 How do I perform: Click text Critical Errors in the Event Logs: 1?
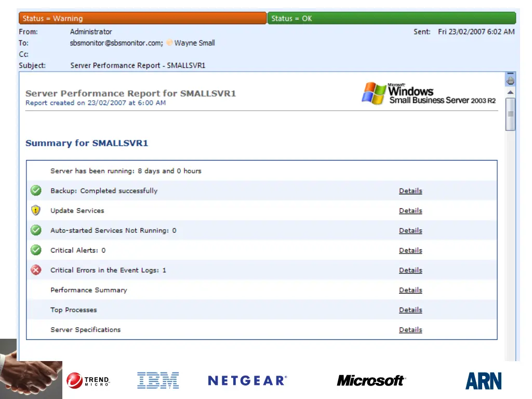click(108, 270)
